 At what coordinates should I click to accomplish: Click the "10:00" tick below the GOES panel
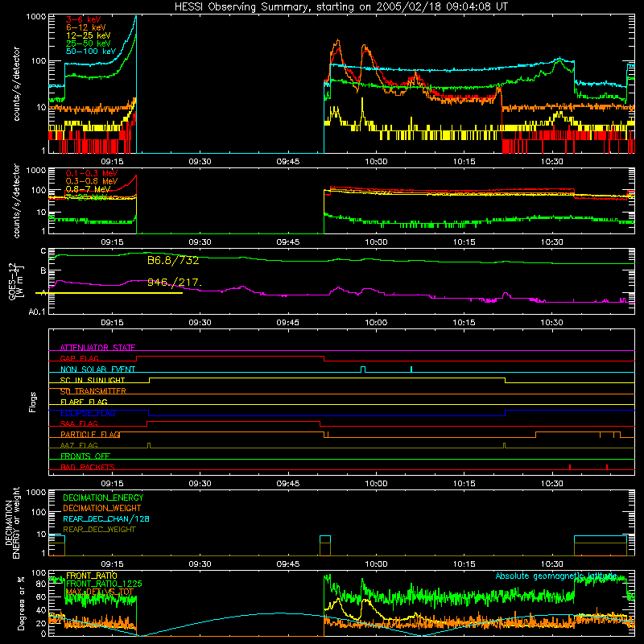(376, 323)
